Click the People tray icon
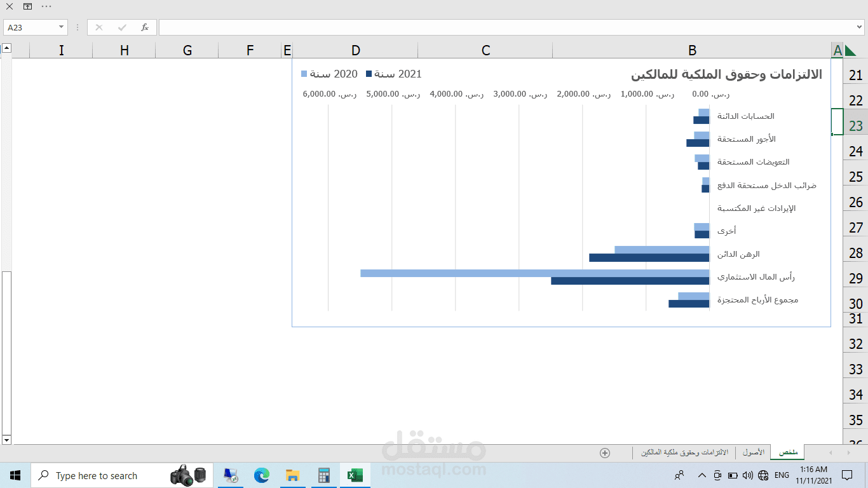The image size is (868, 488). tap(680, 475)
